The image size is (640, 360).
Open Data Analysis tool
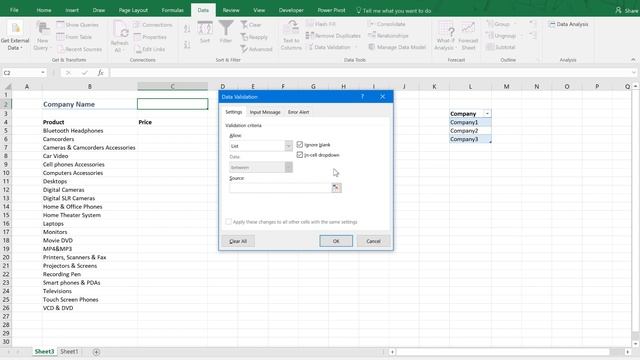[568, 24]
